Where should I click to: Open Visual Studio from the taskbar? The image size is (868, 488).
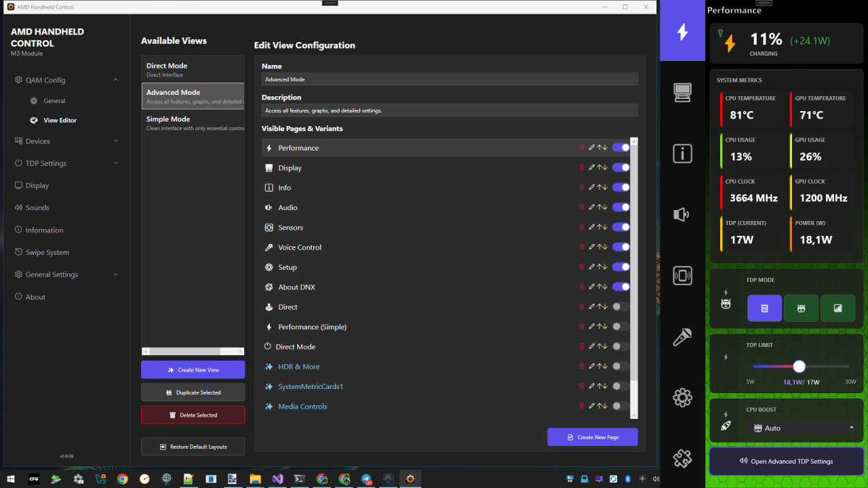click(x=277, y=479)
